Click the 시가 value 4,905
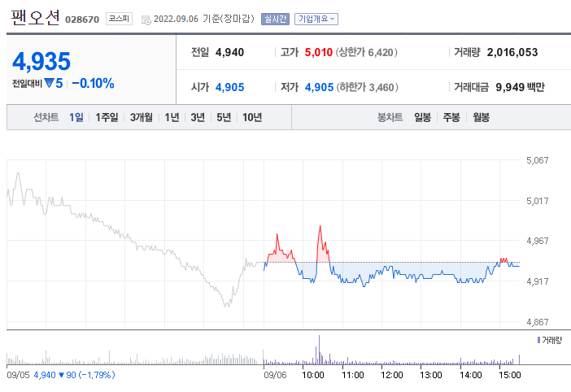571x392 pixels. tap(230, 87)
